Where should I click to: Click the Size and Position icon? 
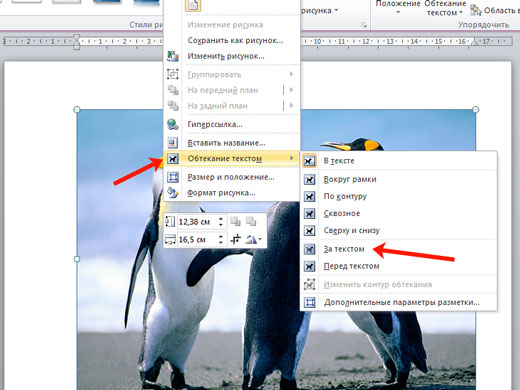point(173,177)
